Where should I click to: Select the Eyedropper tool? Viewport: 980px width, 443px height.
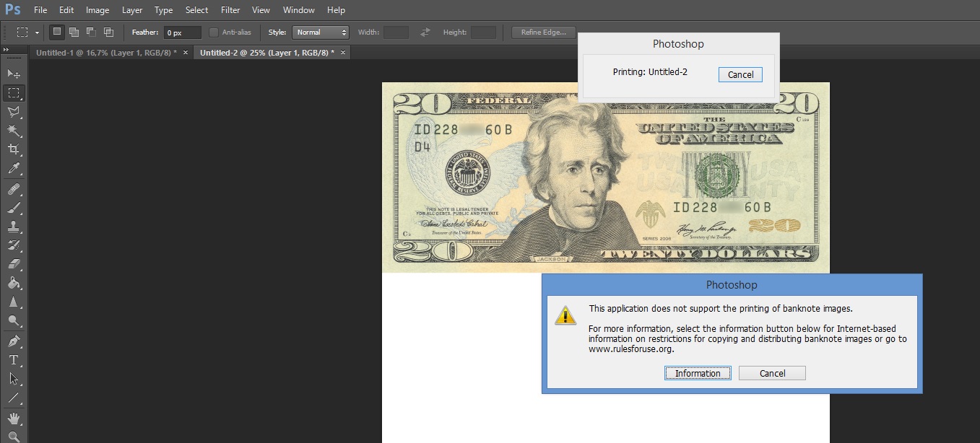coord(14,169)
